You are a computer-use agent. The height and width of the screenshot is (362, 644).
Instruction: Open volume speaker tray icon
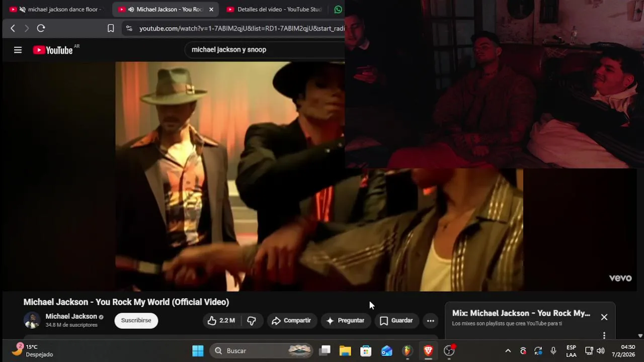600,350
